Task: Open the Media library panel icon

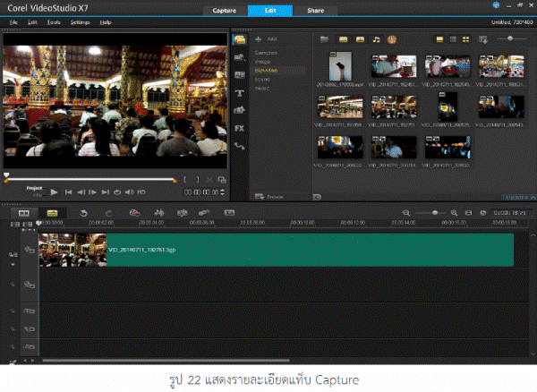Action: tap(240, 39)
